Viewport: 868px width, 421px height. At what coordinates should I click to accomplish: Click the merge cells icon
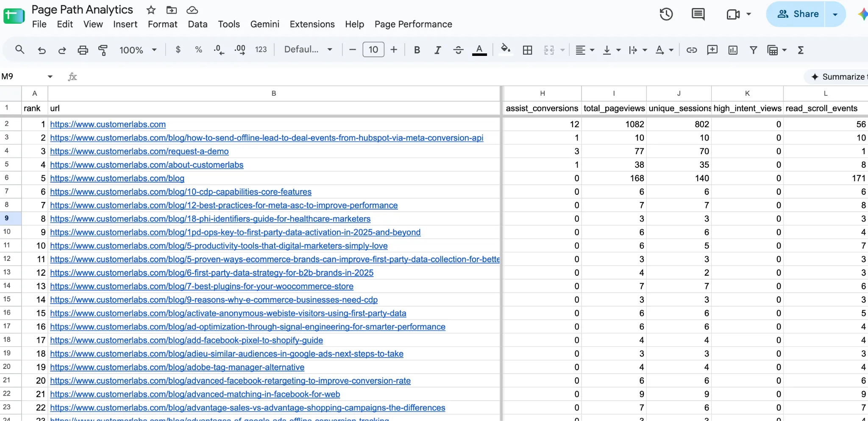point(549,50)
